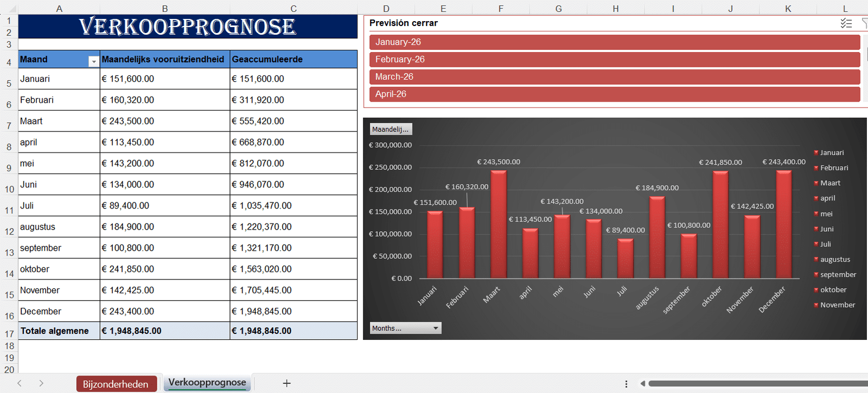Click the oktober bar in the chart
Screen dimensions: 868x393
720,225
